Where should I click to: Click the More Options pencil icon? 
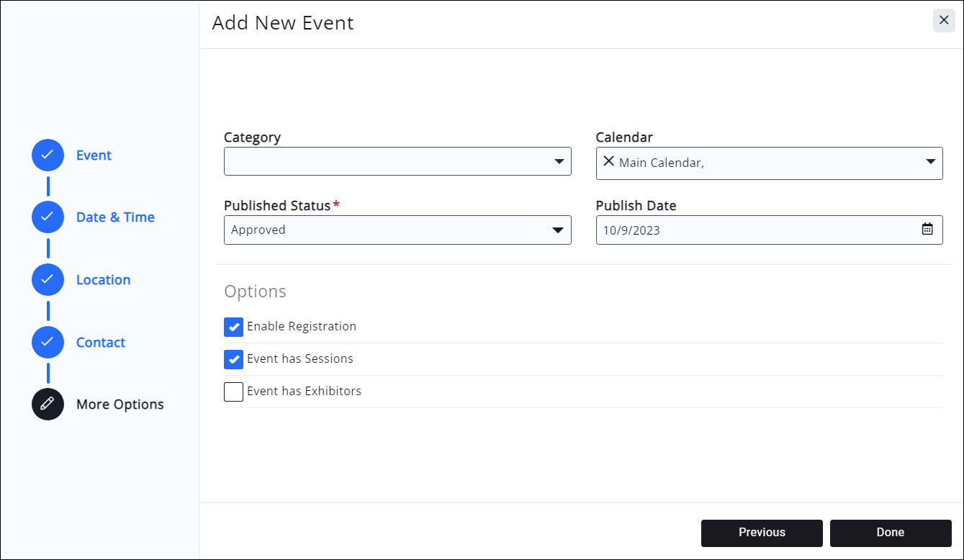[x=48, y=404]
